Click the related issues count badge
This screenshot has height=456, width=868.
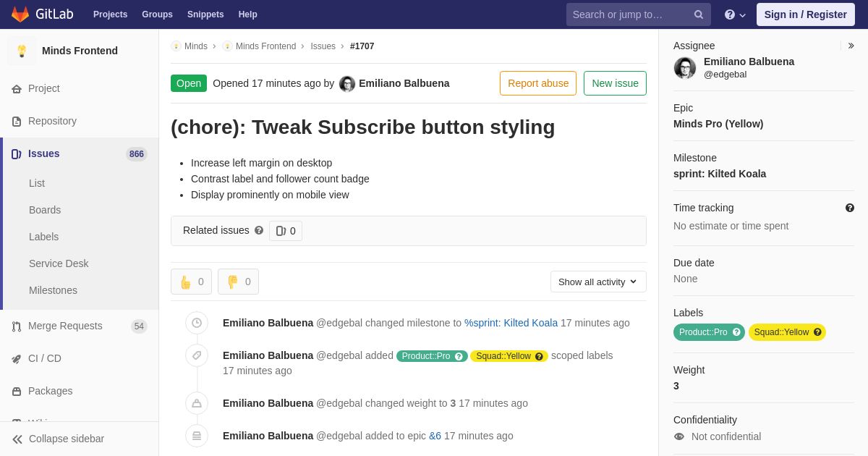click(x=286, y=231)
